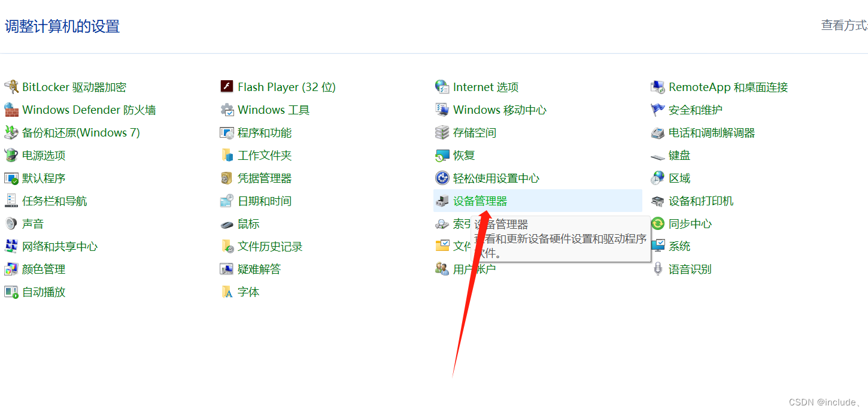
Task: Click the 同步中心 green sync icon
Action: point(658,223)
